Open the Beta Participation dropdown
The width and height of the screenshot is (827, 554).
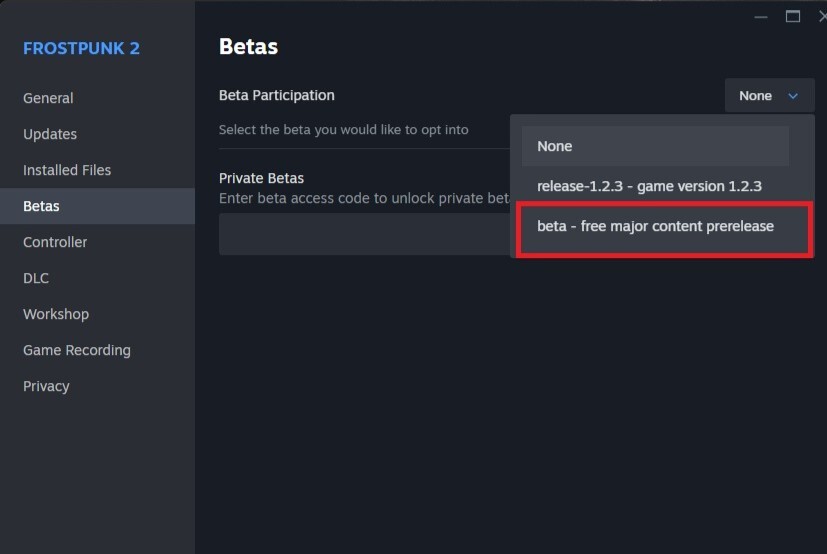point(769,95)
